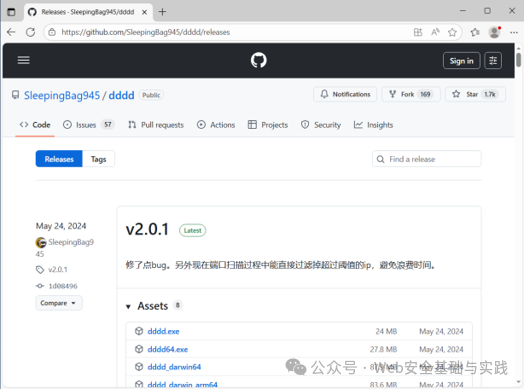Open the browser profile avatar
This screenshot has height=389, width=525.
click(x=494, y=32)
